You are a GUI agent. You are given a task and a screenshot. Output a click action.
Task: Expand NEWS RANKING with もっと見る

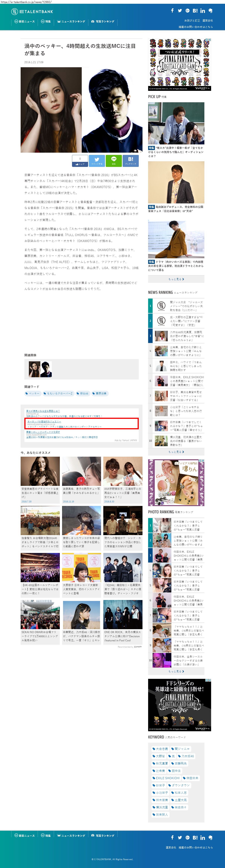pos(176,452)
